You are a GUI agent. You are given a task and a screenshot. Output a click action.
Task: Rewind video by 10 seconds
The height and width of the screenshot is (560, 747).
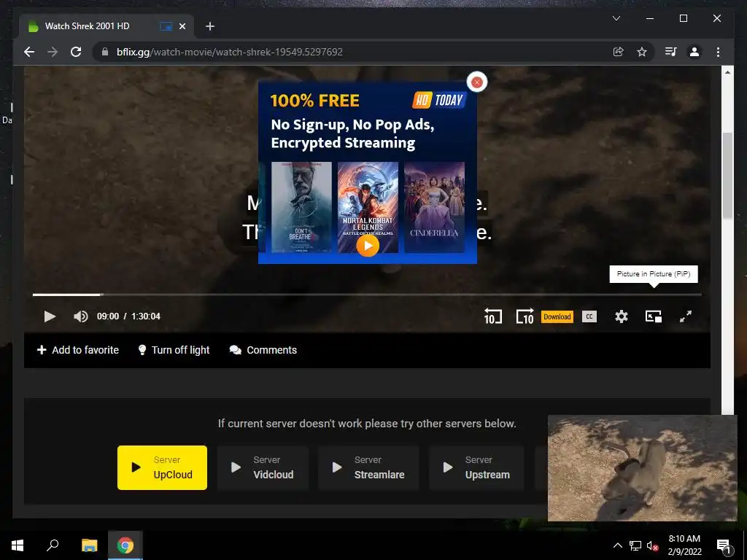coord(492,316)
